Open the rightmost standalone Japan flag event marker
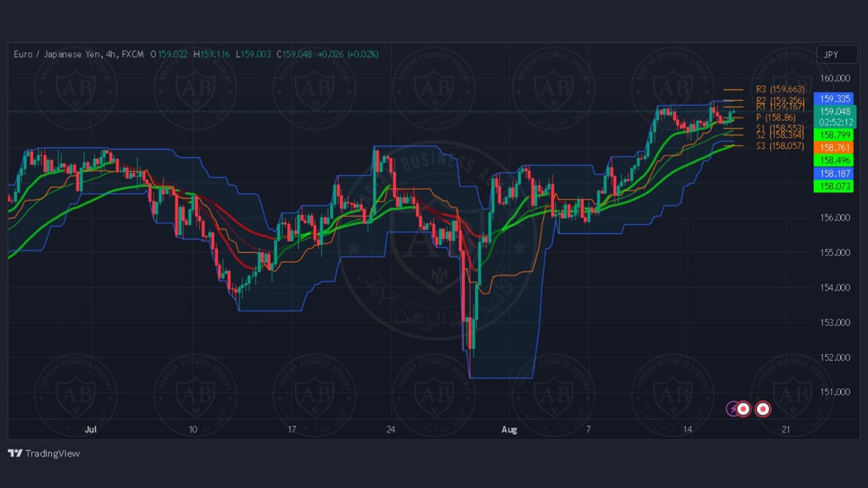The image size is (868, 488). (x=763, y=409)
